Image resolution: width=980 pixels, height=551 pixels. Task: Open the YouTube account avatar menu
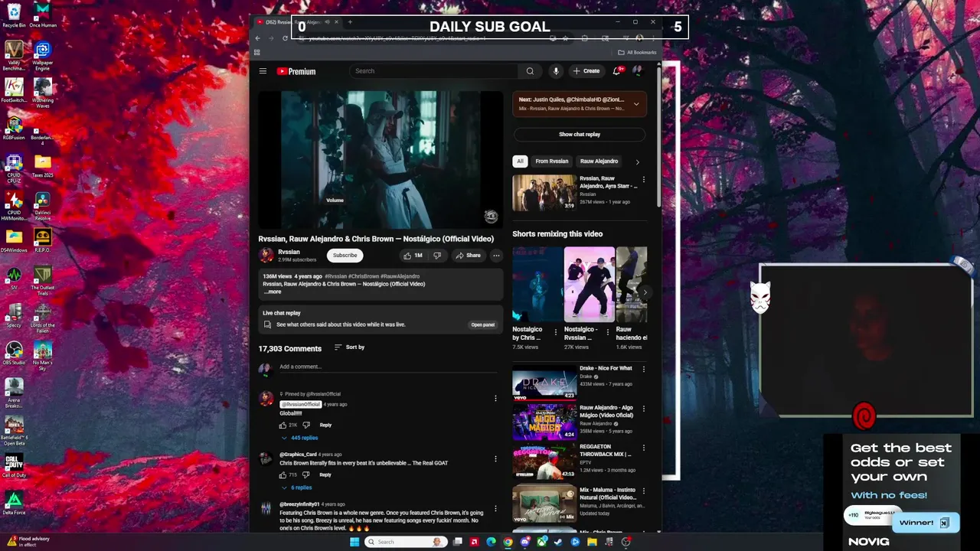[636, 71]
